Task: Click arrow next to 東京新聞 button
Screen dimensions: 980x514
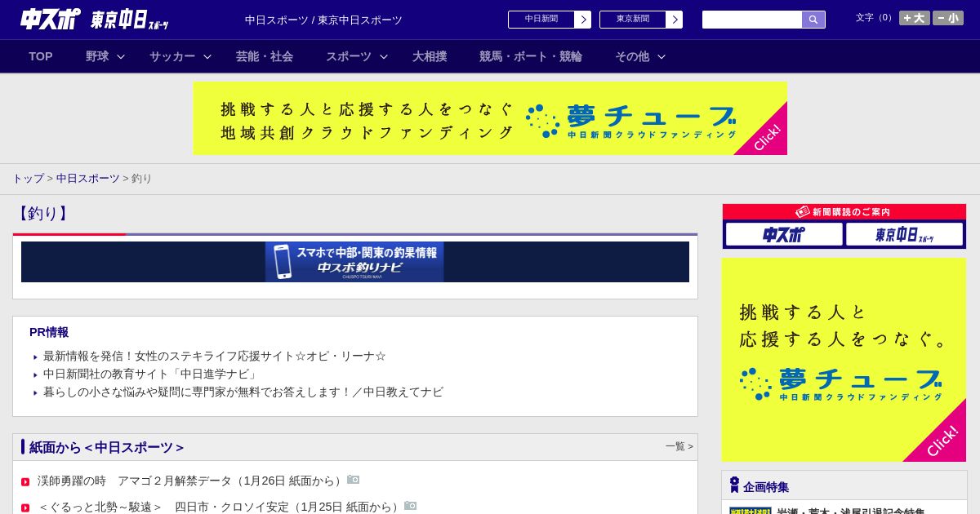Action: coord(675,20)
